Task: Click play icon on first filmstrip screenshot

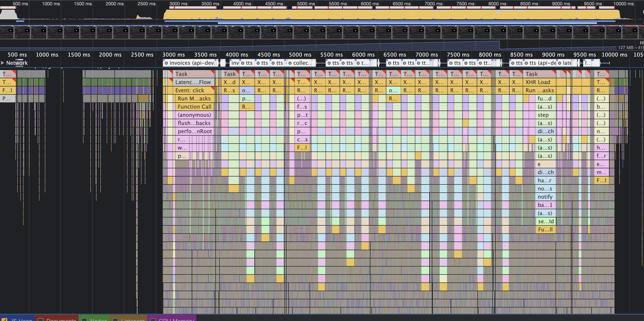Action: 11,30
